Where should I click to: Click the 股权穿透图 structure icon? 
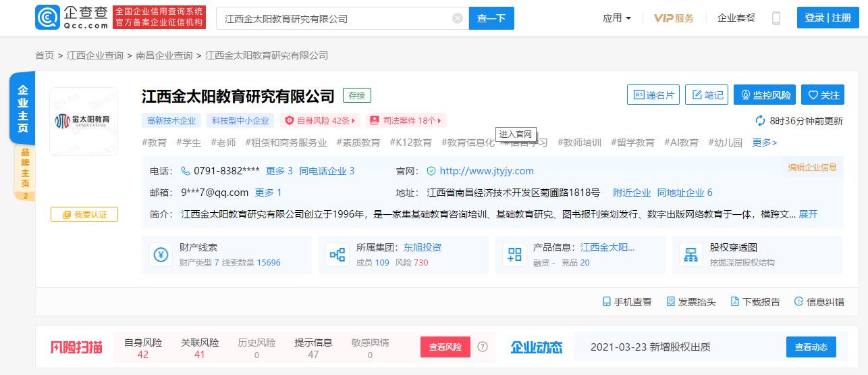coord(691,255)
